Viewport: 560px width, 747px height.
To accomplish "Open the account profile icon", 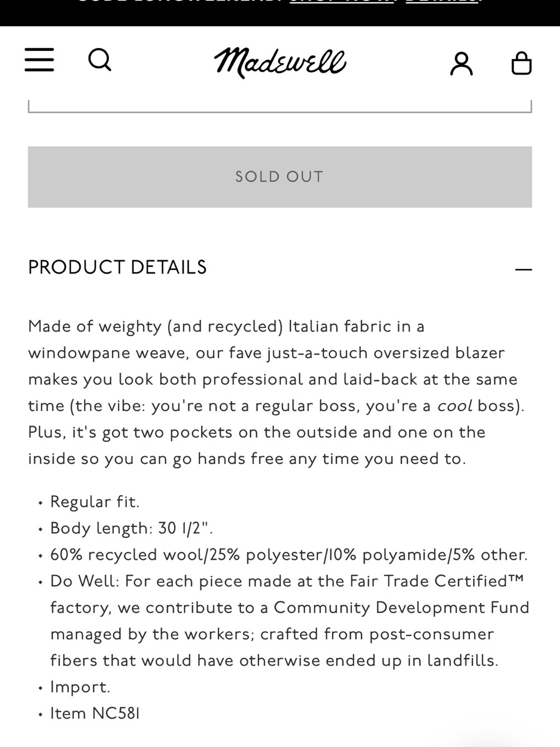I will (461, 63).
